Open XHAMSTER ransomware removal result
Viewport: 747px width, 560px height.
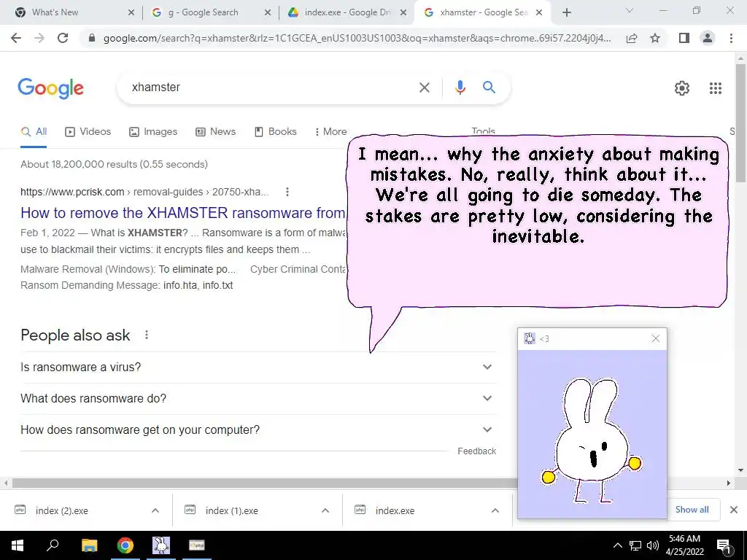183,213
